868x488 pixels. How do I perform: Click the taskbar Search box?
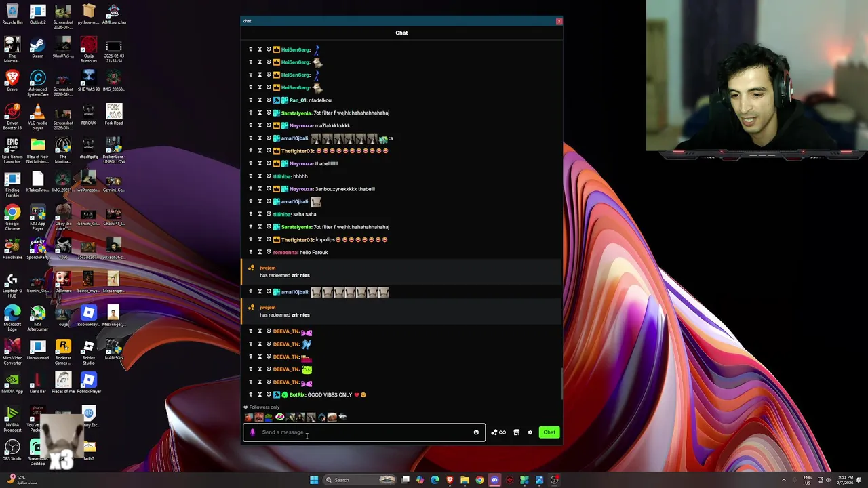point(359,480)
